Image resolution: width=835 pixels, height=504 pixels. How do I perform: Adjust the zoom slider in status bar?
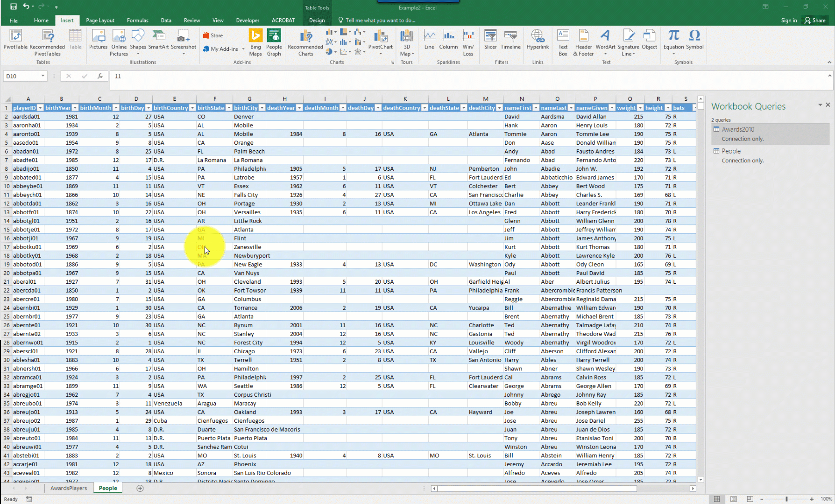(786, 499)
